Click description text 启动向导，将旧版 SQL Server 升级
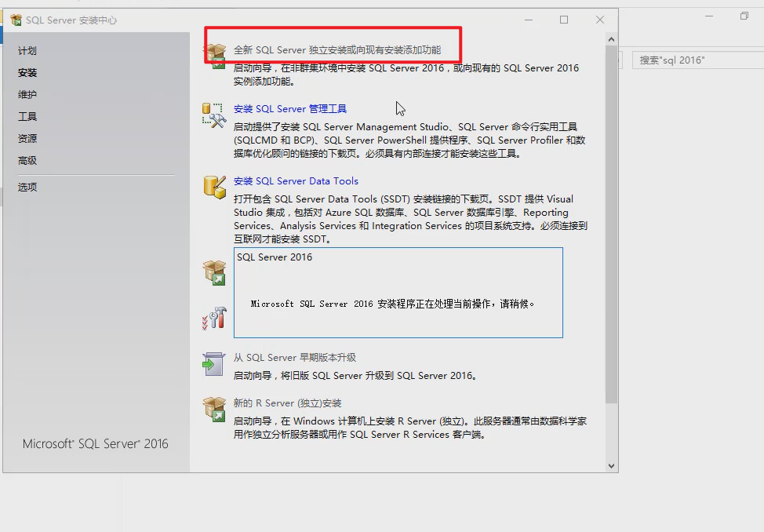Viewport: 764px width, 532px height. pos(355,376)
